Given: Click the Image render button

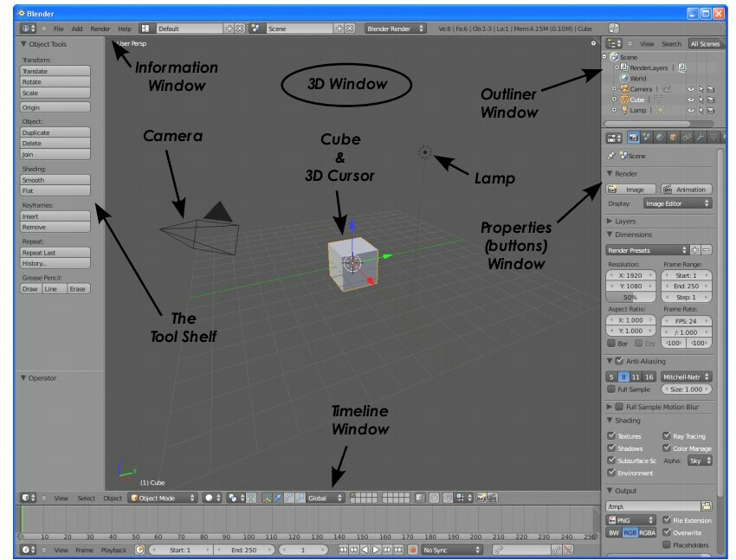Looking at the screenshot, I should (631, 190).
